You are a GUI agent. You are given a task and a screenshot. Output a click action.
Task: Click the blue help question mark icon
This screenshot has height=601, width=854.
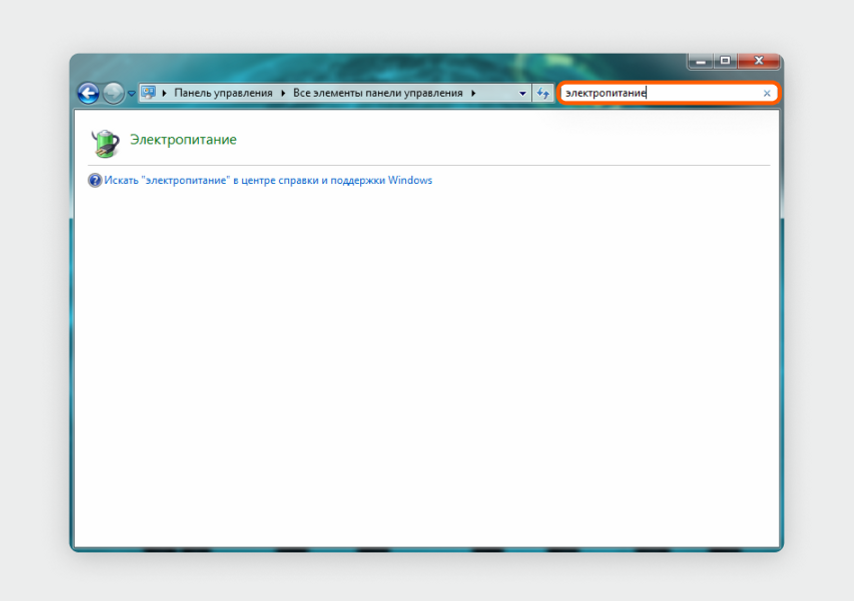(95, 180)
